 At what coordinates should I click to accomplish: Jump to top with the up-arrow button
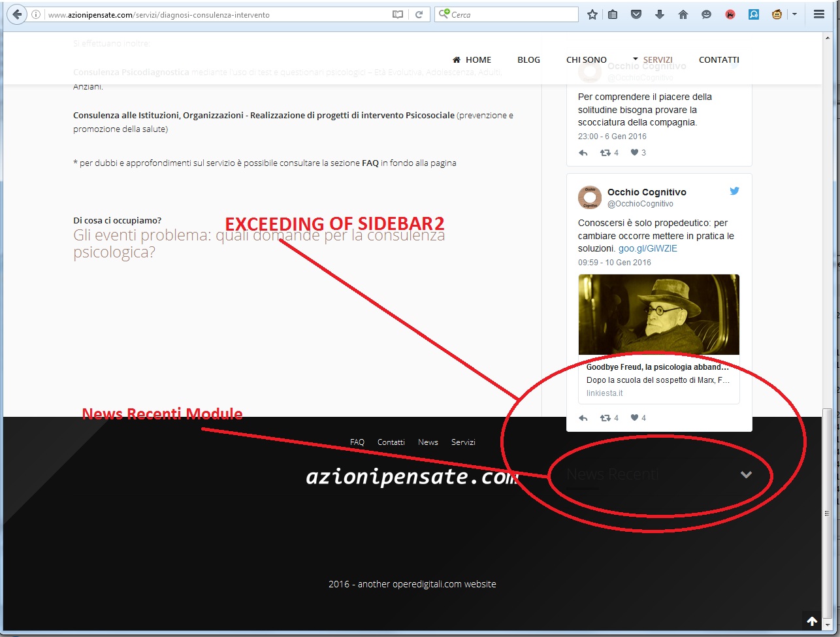pos(812,621)
